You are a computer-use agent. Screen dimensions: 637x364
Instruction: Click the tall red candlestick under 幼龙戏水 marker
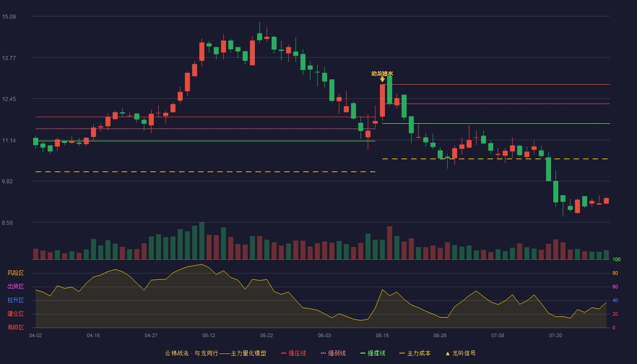click(x=382, y=101)
